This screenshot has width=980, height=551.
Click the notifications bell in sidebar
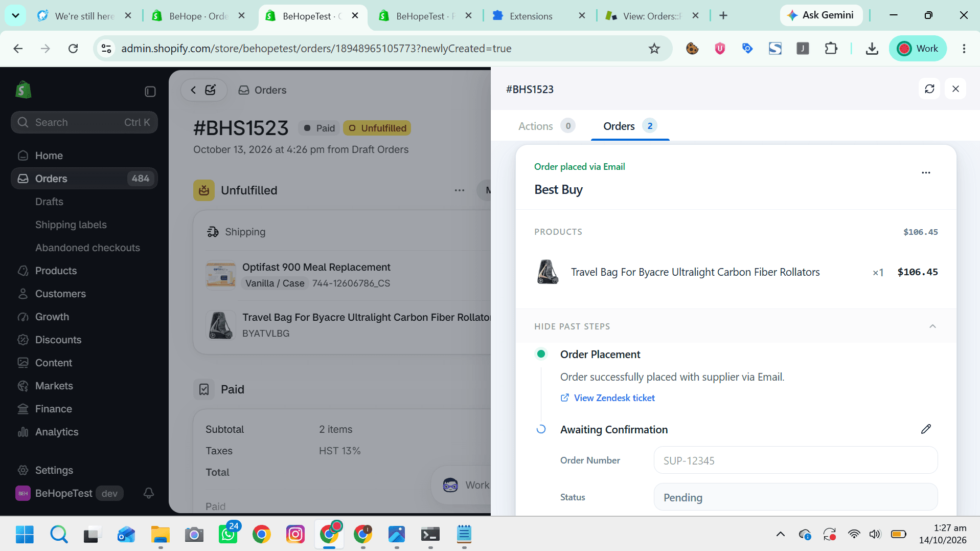click(149, 493)
